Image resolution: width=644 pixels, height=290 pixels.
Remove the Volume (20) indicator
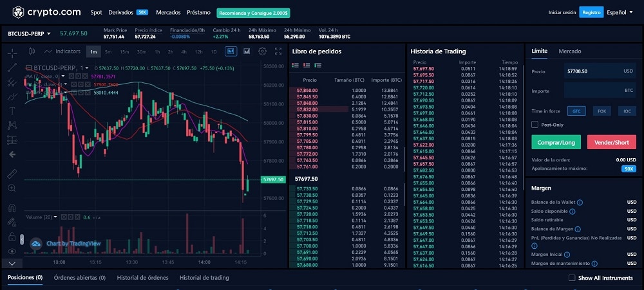coord(78,217)
